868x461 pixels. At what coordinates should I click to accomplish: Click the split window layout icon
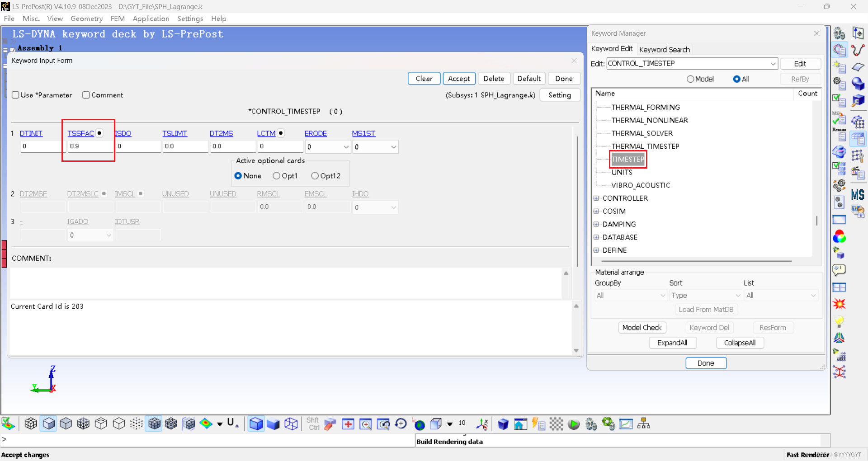point(840,287)
